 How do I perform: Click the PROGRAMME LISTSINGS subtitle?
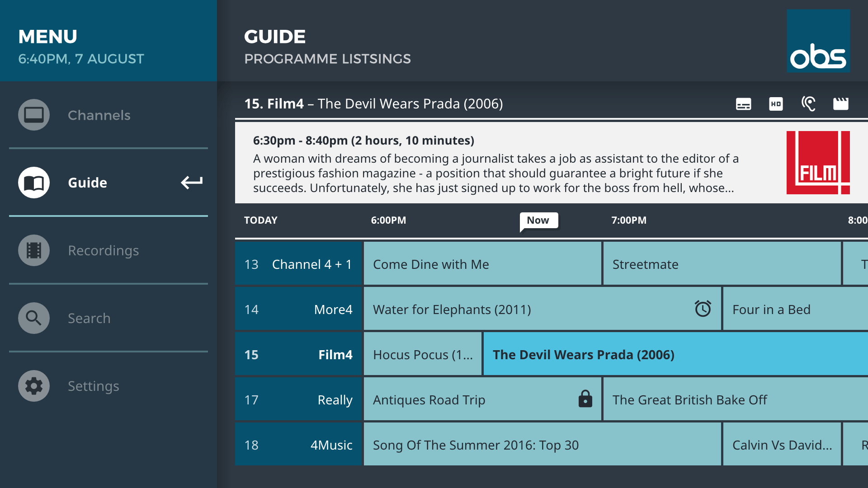[x=327, y=59]
